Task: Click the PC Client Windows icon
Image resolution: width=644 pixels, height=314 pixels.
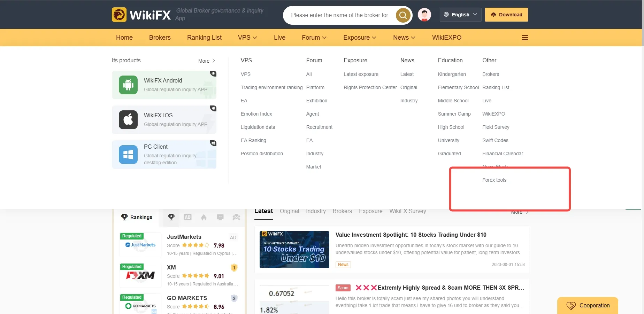Action: coord(128,155)
